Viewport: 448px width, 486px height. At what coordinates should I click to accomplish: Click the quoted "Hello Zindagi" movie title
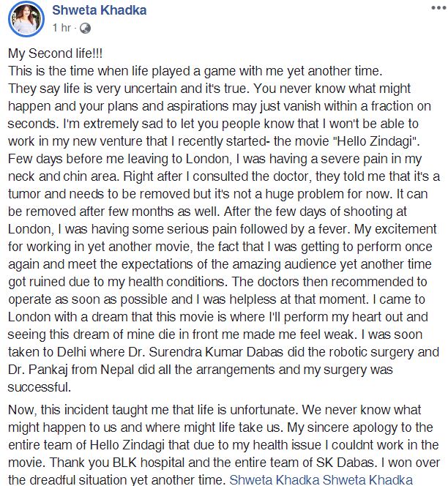coord(376,141)
